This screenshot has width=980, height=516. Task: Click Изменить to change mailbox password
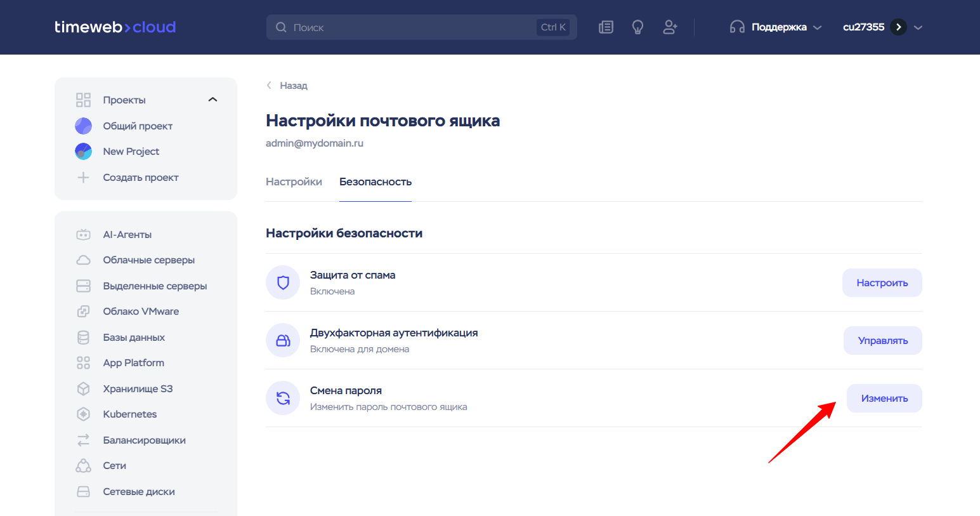tap(884, 399)
